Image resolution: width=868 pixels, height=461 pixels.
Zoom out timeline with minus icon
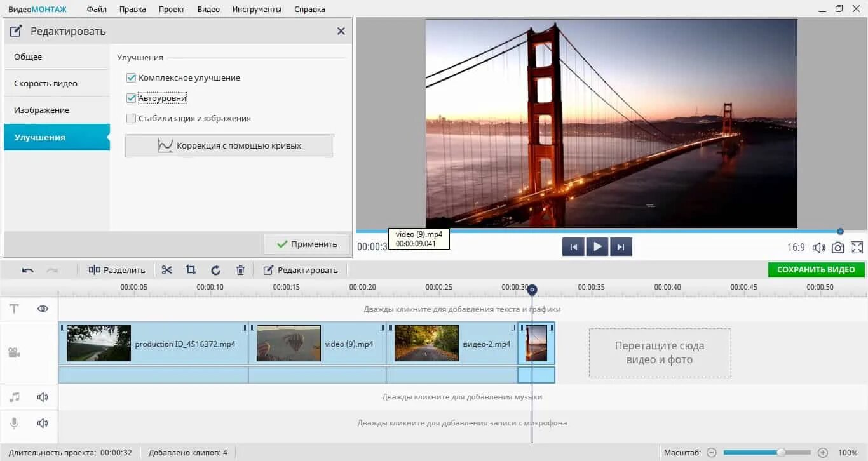coord(712,453)
